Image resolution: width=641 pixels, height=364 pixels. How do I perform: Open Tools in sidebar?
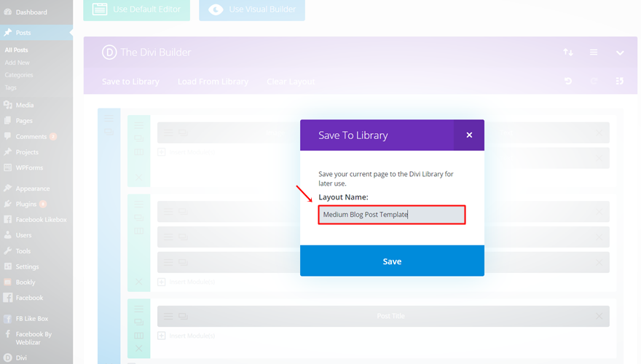pyautogui.click(x=23, y=251)
